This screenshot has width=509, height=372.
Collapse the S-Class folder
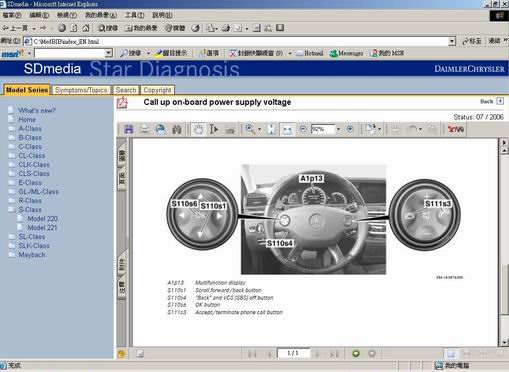pos(12,210)
